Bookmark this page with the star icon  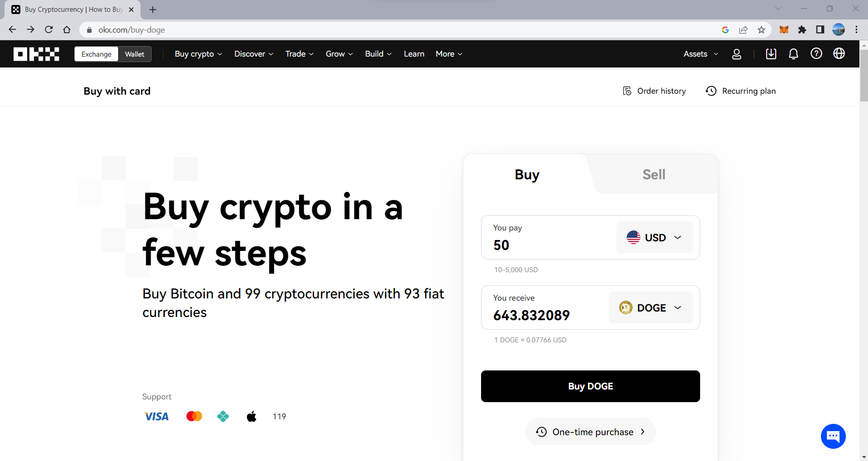tap(761, 30)
